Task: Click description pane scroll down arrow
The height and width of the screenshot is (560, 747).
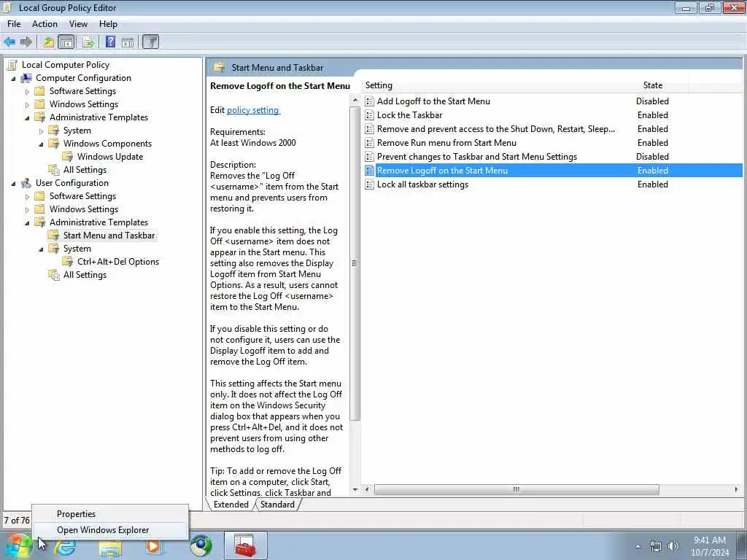Action: [355, 489]
